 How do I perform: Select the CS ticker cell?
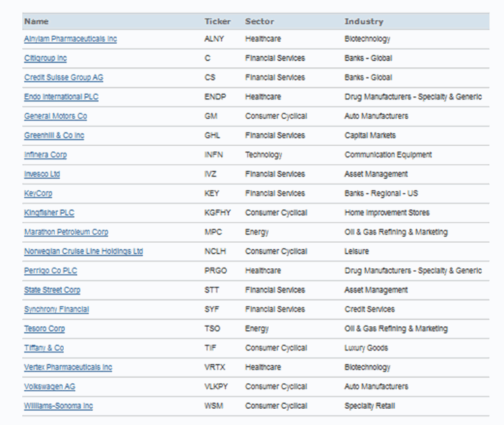click(210, 77)
